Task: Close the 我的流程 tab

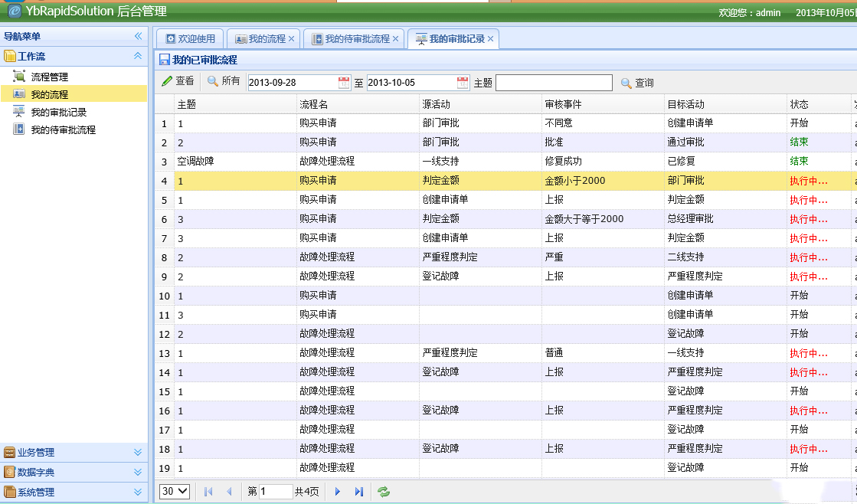Action: pos(292,39)
